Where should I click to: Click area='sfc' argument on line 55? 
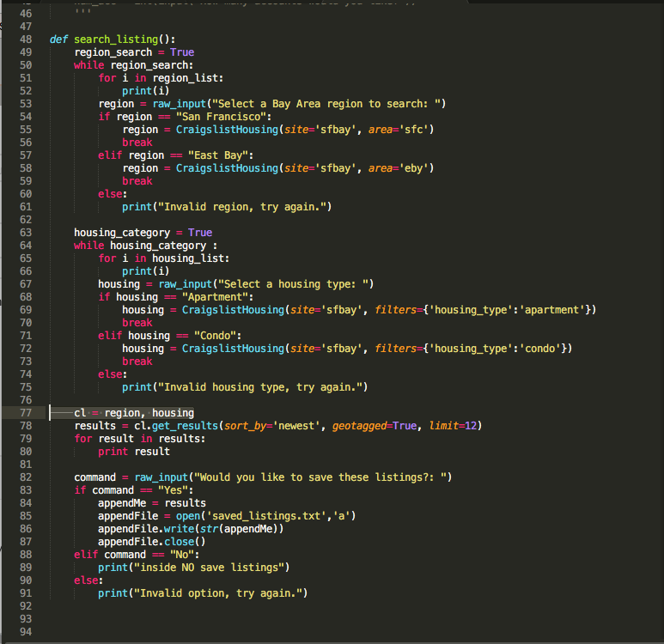pyautogui.click(x=398, y=130)
